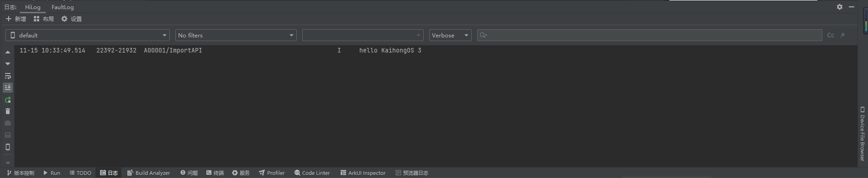Select the 日志 log tool window
Viewport: 868px width, 178px height.
[109, 173]
